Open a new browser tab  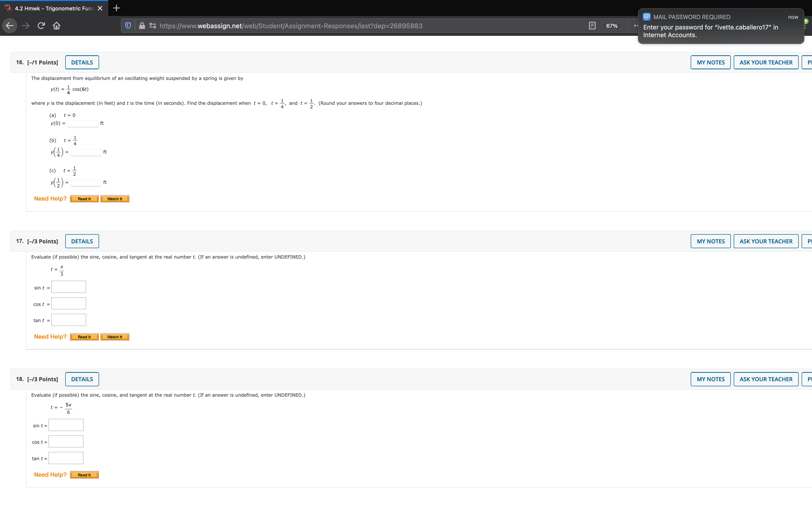coord(116,8)
